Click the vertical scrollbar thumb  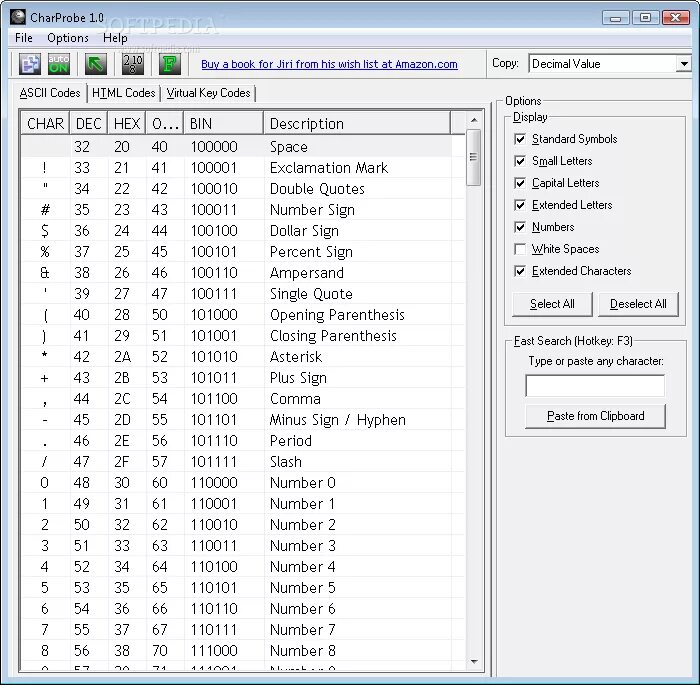click(x=473, y=157)
